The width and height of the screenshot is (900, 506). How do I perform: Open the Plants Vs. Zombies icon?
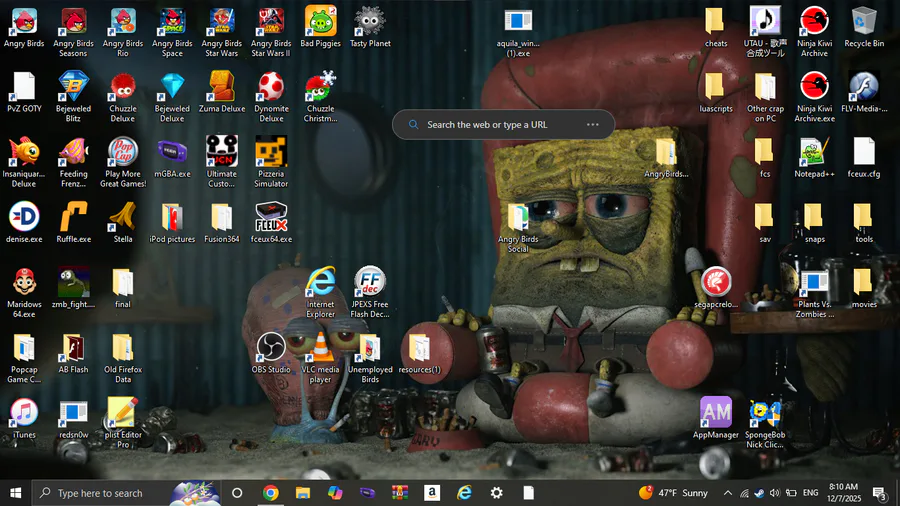814,293
